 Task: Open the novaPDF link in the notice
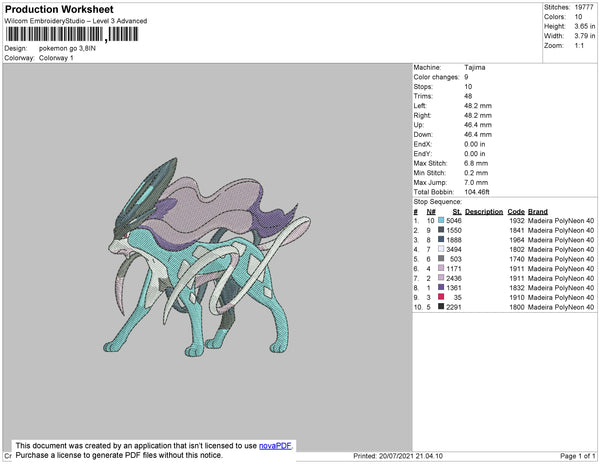275,446
